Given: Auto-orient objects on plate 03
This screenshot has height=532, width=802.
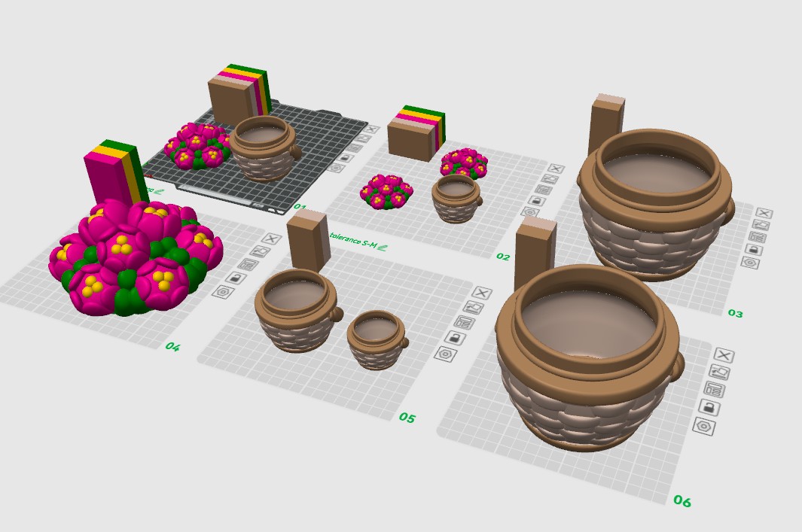Looking at the screenshot, I should click(761, 225).
